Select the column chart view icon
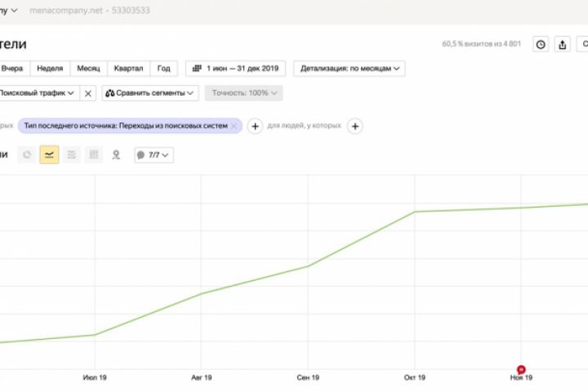Image resolution: width=588 pixels, height=392 pixels. pyautogui.click(x=94, y=154)
